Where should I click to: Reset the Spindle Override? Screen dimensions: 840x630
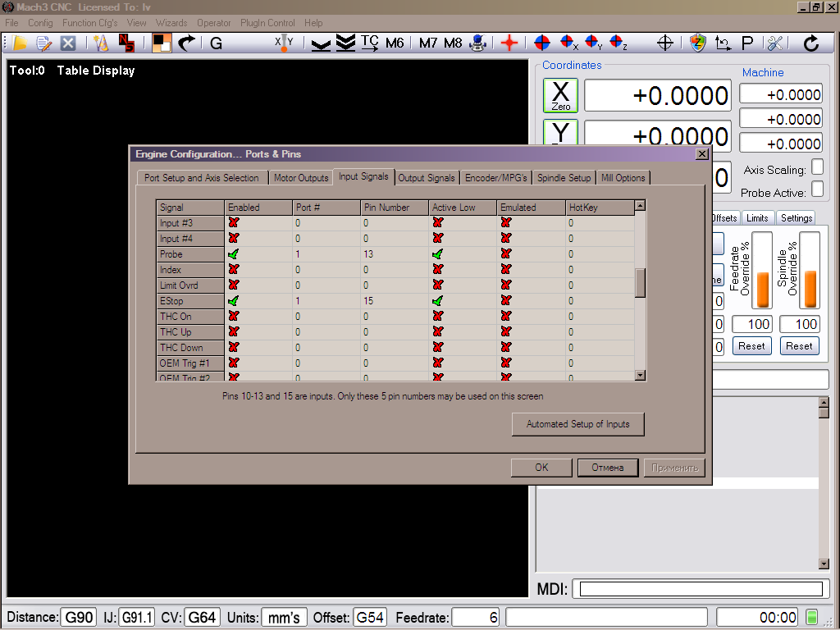pos(799,346)
